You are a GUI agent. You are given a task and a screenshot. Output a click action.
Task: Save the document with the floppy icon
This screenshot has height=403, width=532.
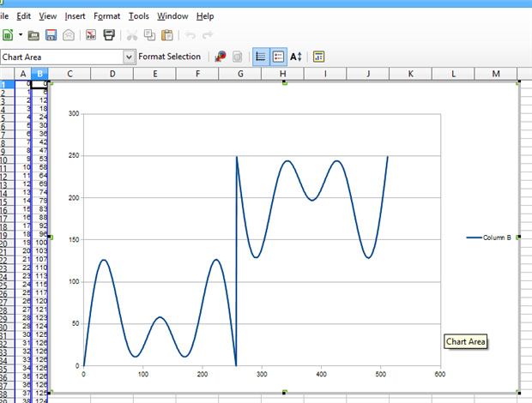51,35
